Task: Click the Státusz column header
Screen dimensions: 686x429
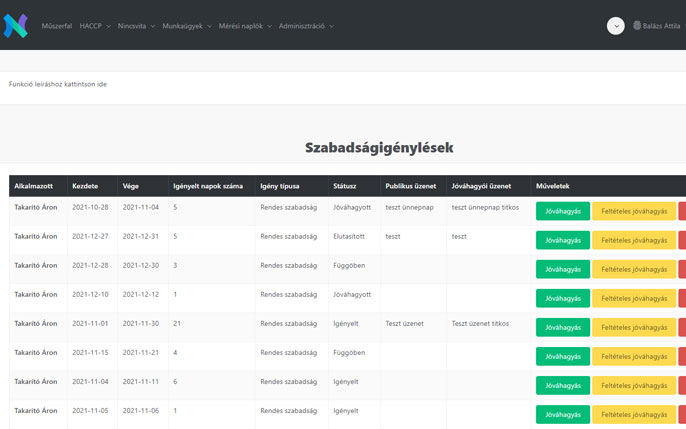Action: [344, 186]
